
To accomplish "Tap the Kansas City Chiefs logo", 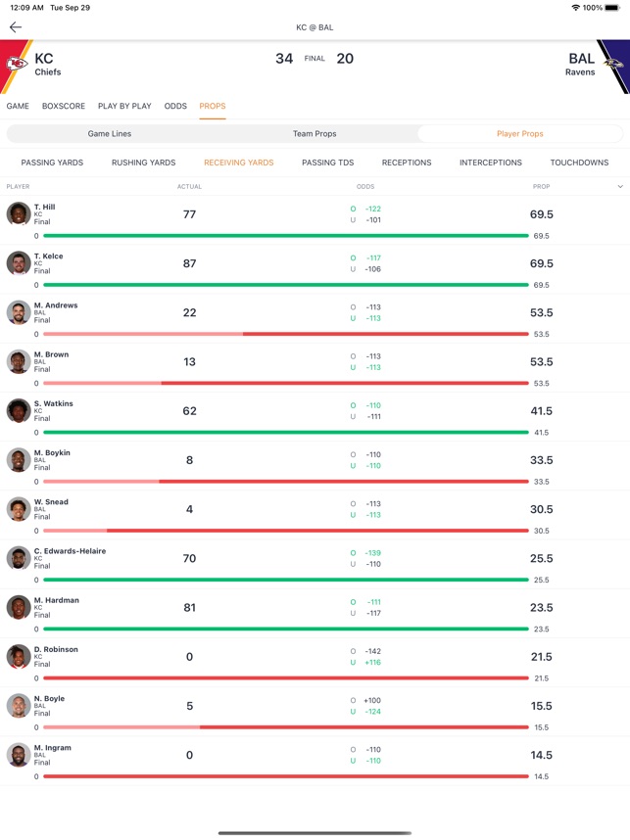I will pos(17,65).
